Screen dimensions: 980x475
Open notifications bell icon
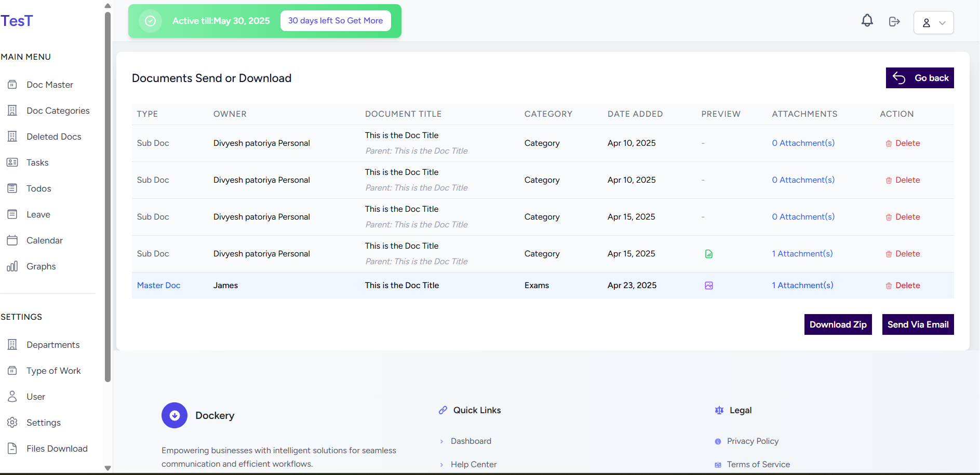[x=867, y=21]
